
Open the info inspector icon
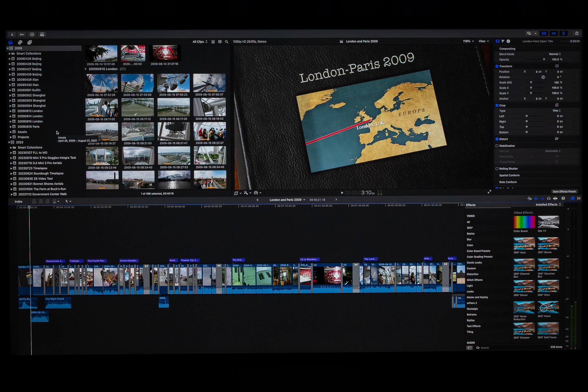pos(508,41)
